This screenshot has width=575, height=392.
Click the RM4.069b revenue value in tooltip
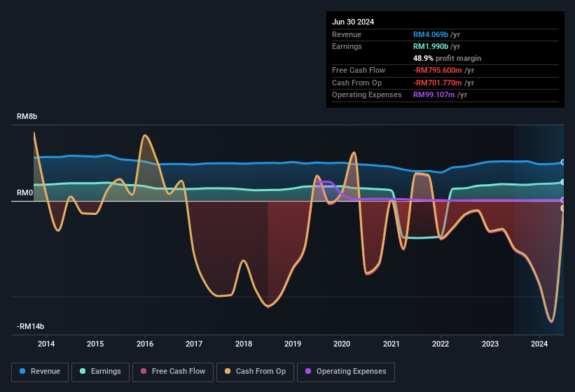432,34
